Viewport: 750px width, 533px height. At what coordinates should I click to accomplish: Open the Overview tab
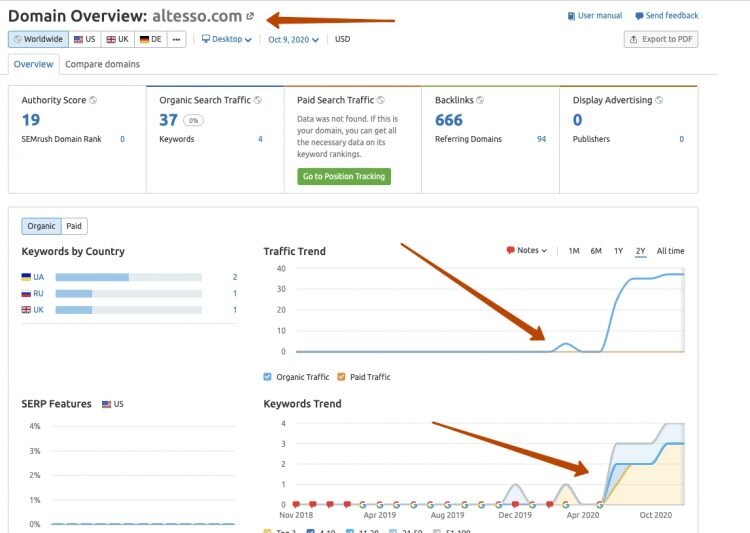point(33,64)
